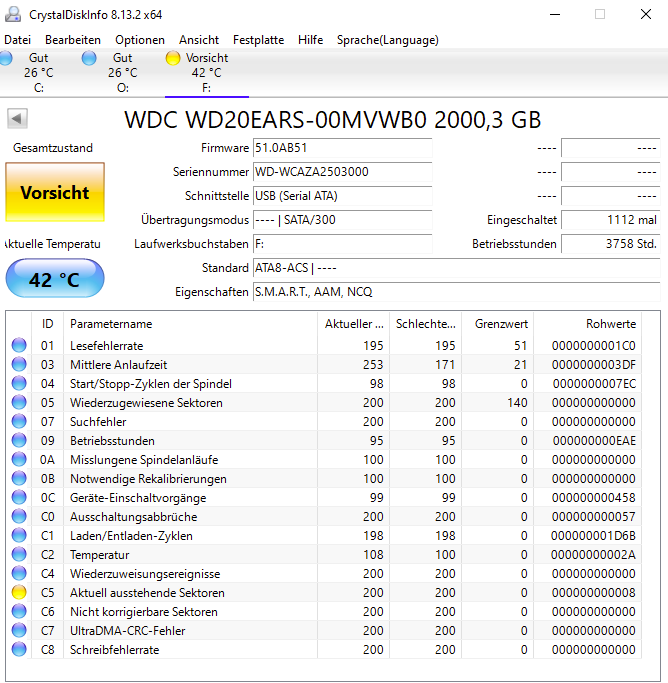Click the Lesefehlerrate parameter name
Image resolution: width=668 pixels, height=683 pixels.
(107, 346)
